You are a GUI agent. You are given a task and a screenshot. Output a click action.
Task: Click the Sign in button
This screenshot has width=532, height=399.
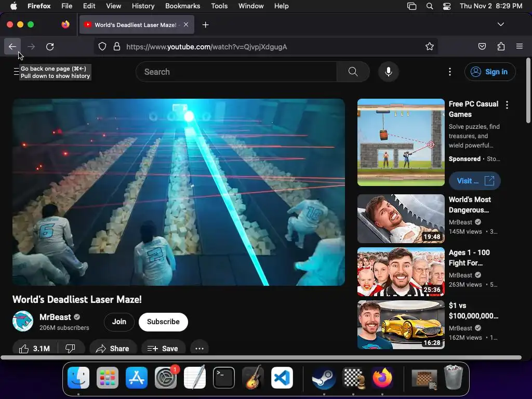[x=490, y=72]
